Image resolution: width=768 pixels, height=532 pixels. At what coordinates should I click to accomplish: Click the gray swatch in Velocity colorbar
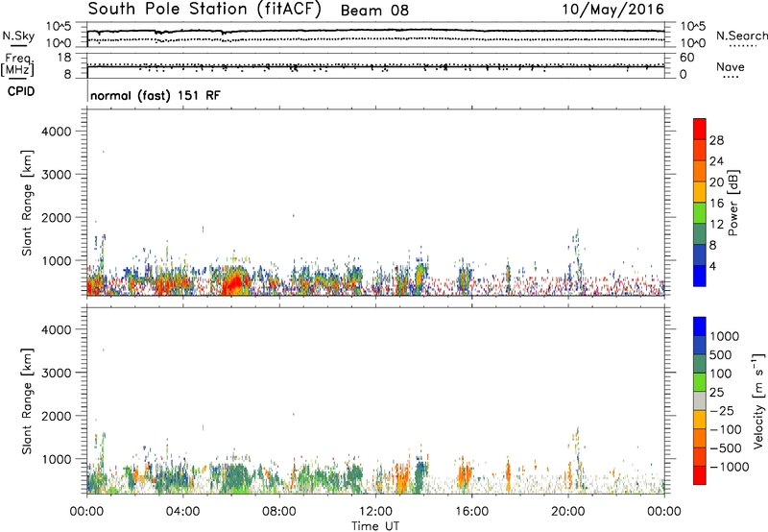coord(700,400)
